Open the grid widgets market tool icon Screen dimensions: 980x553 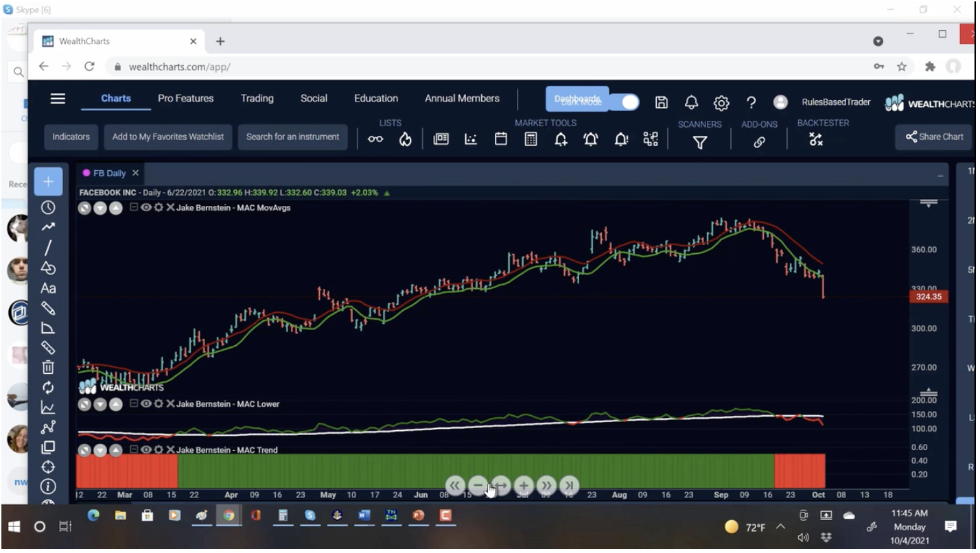pyautogui.click(x=651, y=139)
